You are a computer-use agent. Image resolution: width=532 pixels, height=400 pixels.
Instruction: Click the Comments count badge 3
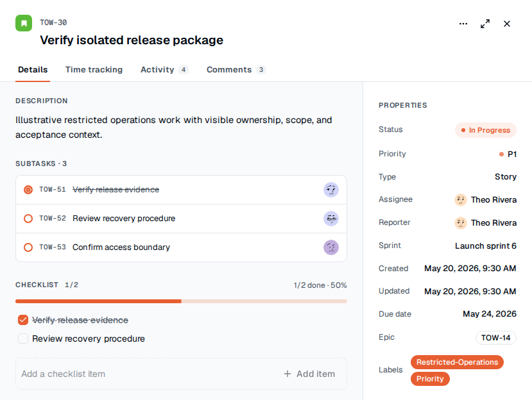[261, 69]
